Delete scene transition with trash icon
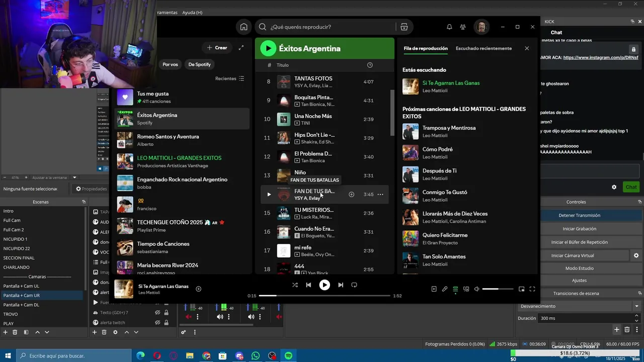Viewport: 644px width, 362px height. 627,329
